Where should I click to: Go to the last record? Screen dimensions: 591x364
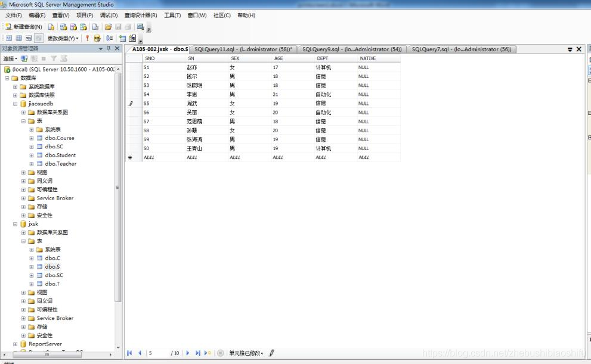[x=197, y=353]
